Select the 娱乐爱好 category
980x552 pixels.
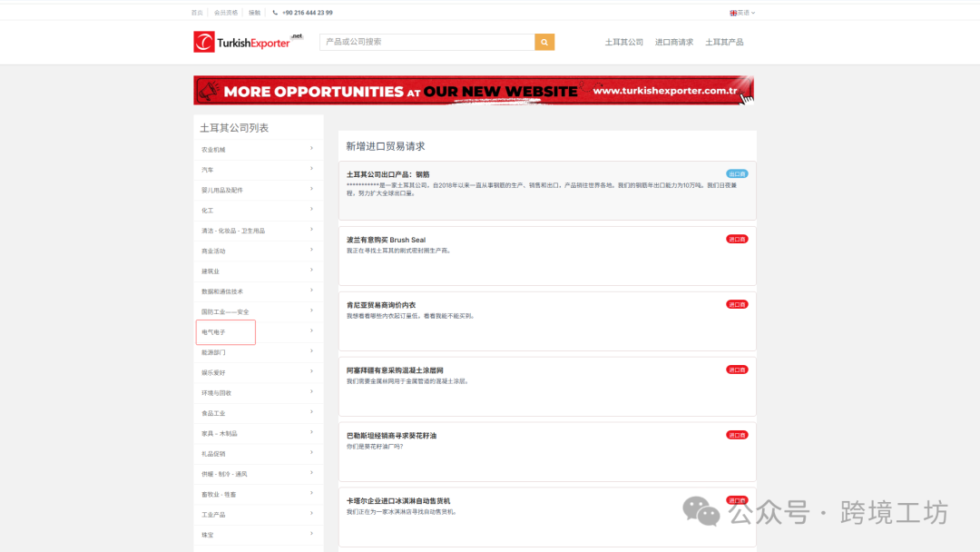click(x=214, y=372)
